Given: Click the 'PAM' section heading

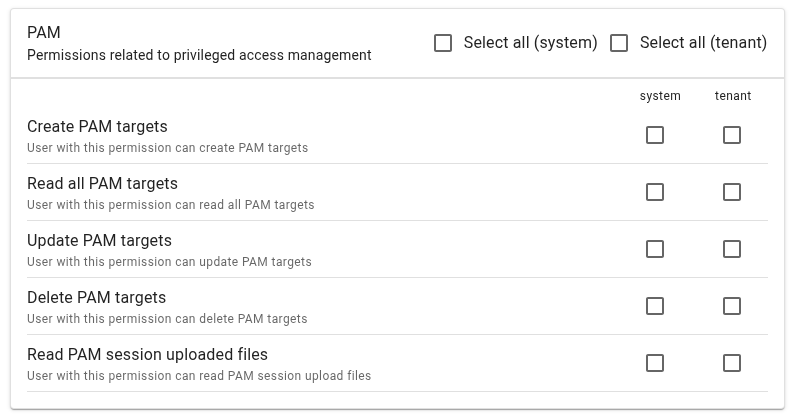Looking at the screenshot, I should point(44,33).
